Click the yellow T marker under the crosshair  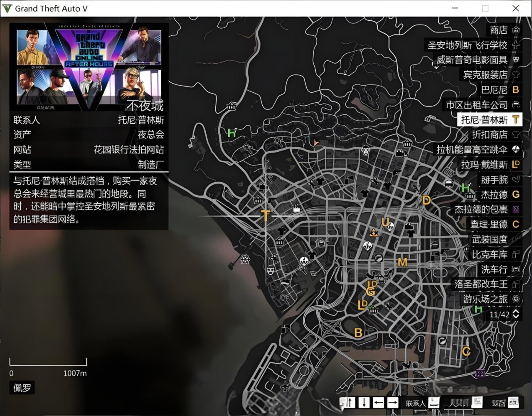[265, 216]
